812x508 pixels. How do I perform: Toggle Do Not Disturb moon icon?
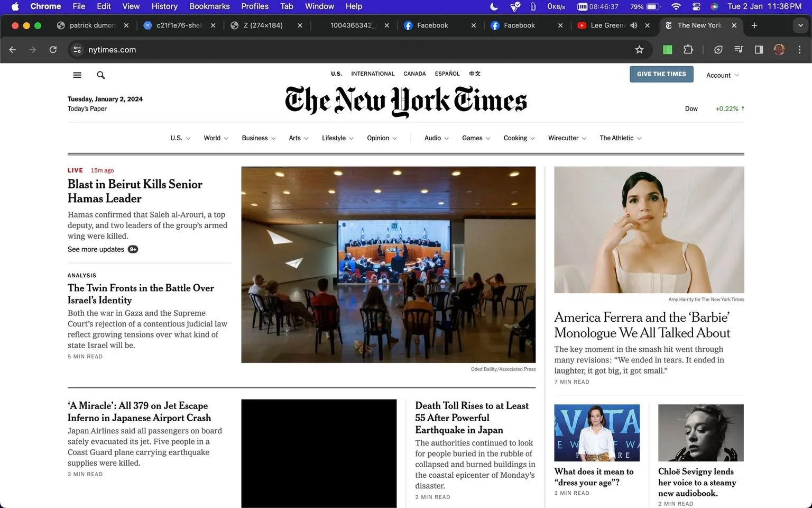click(494, 6)
